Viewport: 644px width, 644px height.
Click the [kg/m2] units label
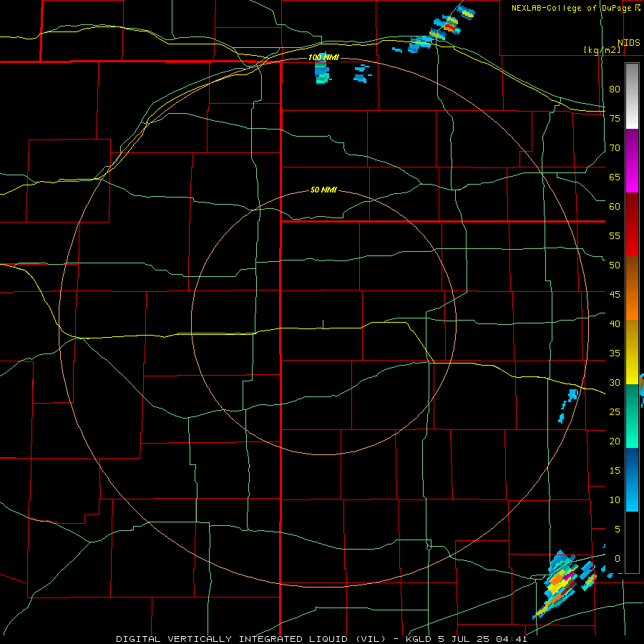[x=602, y=50]
